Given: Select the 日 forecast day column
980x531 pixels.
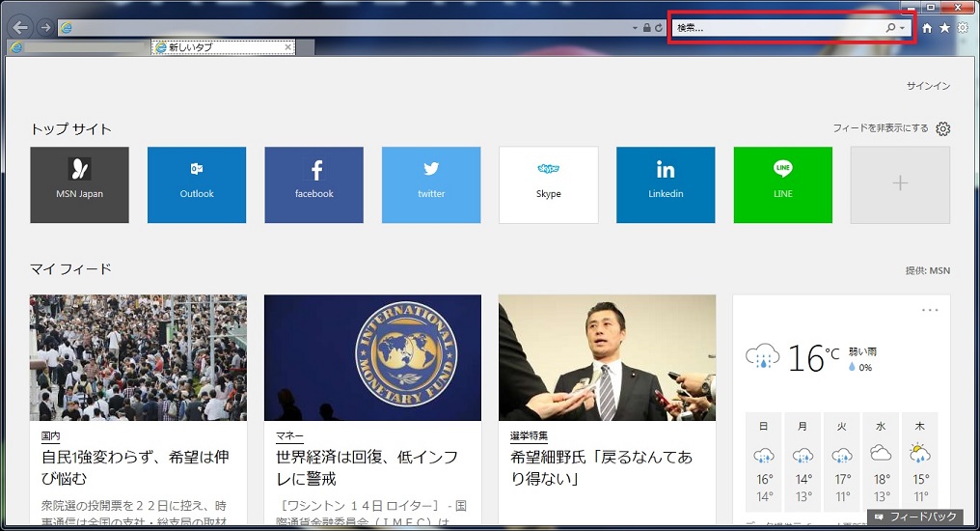Looking at the screenshot, I should [x=763, y=464].
